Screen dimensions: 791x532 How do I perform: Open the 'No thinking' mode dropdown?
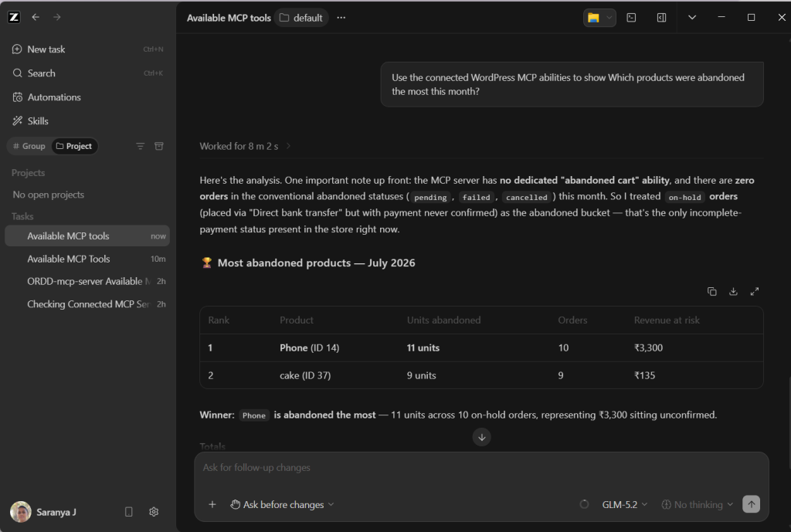(x=698, y=504)
